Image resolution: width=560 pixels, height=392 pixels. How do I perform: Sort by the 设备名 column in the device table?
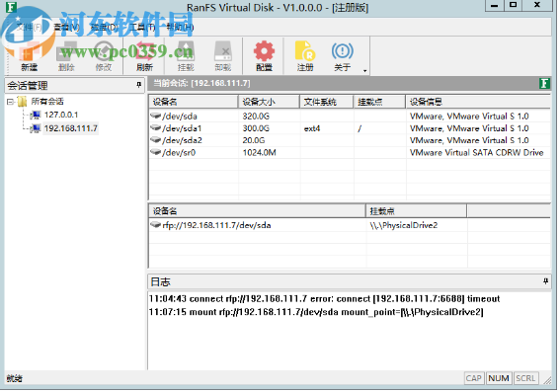click(194, 102)
